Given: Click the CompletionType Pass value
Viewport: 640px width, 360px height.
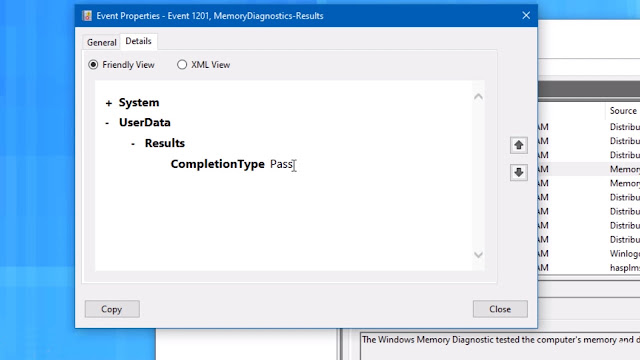Looking at the screenshot, I should 281,164.
